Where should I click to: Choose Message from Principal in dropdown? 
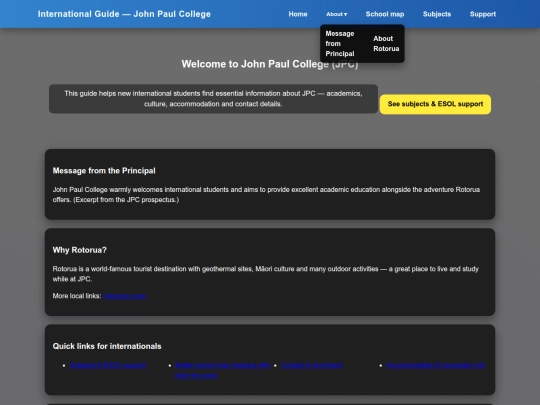point(340,43)
